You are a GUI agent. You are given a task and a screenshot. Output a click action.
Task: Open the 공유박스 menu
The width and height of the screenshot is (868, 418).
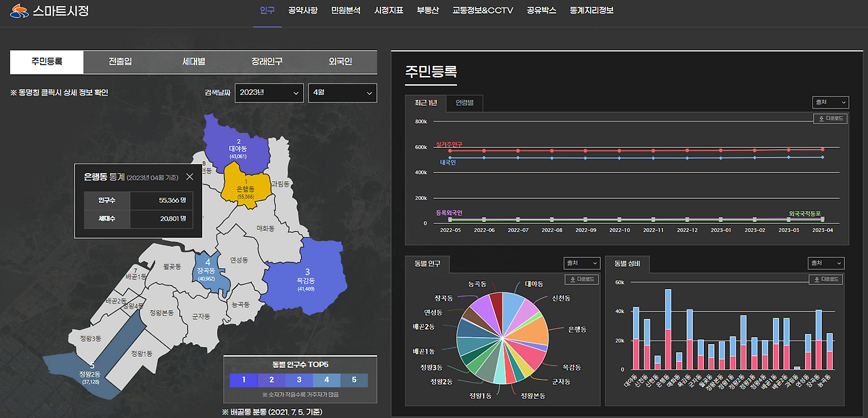pos(541,11)
